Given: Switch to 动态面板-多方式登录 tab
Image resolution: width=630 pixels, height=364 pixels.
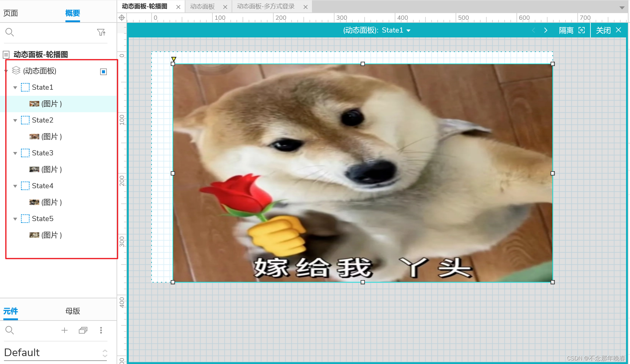Looking at the screenshot, I should click(266, 6).
